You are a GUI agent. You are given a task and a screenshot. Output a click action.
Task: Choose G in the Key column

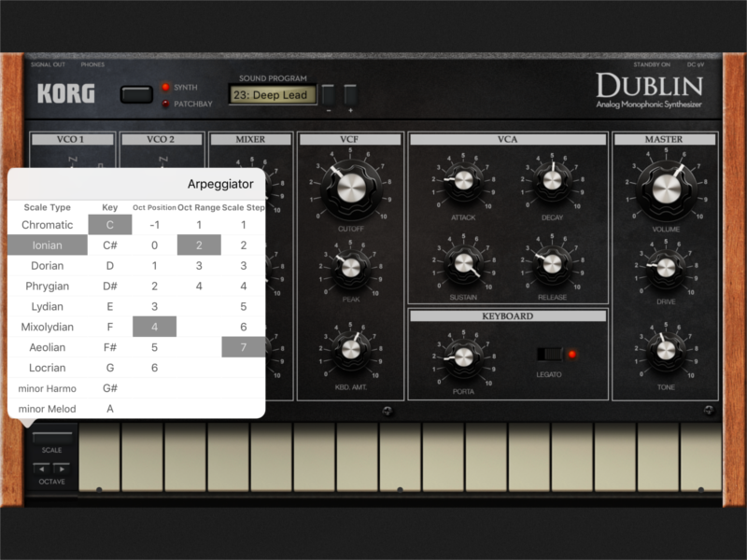pyautogui.click(x=110, y=368)
